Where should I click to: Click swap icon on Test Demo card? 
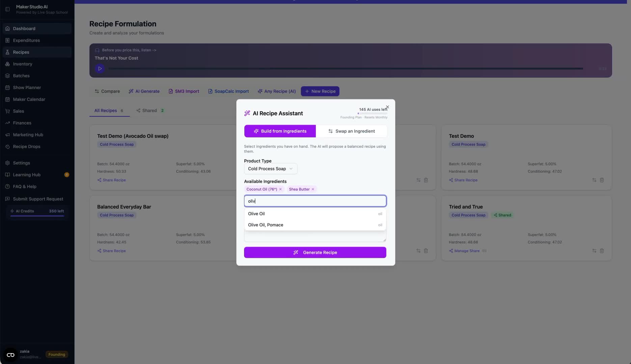594,180
